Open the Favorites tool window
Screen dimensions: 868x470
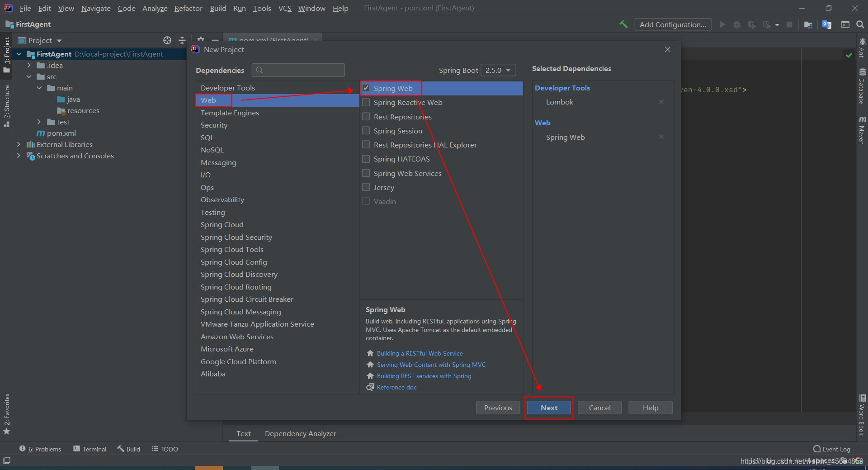[7, 414]
